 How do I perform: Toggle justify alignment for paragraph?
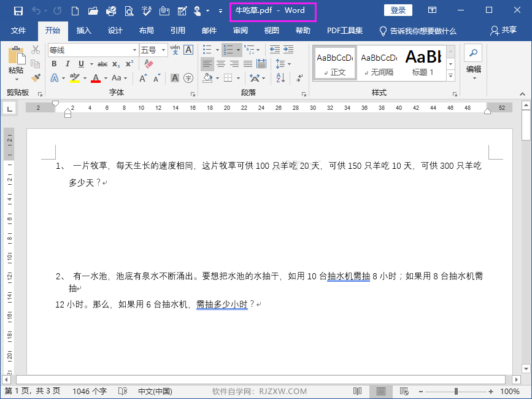(247, 63)
